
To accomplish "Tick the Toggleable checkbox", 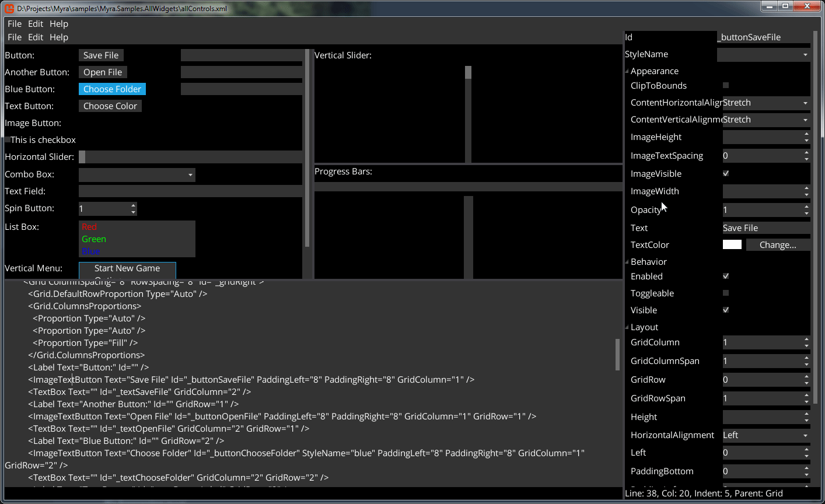I will [x=726, y=293].
